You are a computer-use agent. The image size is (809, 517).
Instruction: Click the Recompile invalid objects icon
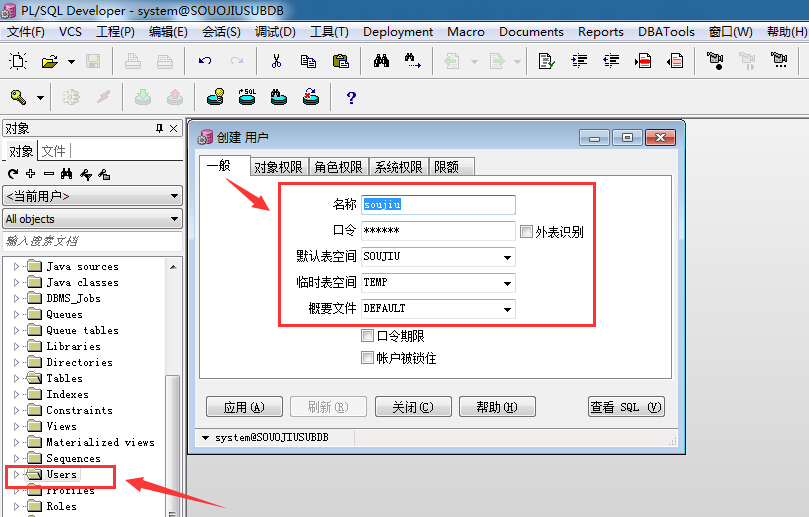click(311, 97)
